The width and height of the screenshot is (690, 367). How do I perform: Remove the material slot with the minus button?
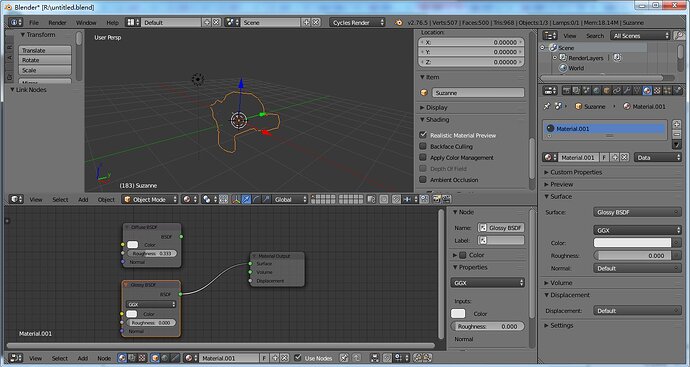pyautogui.click(x=677, y=134)
